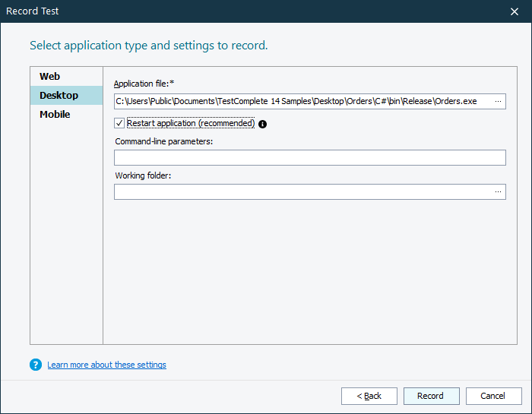Image resolution: width=532 pixels, height=414 pixels.
Task: Choose the Mobile application type
Action: (55, 115)
